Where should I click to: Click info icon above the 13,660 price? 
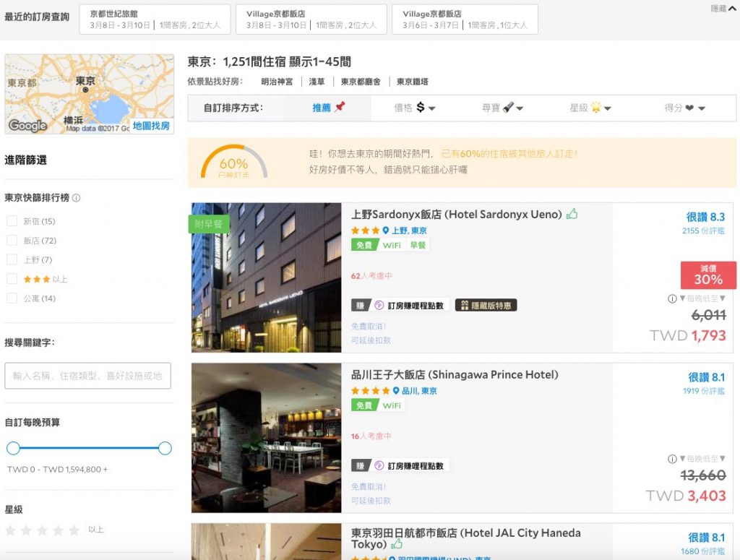click(672, 459)
